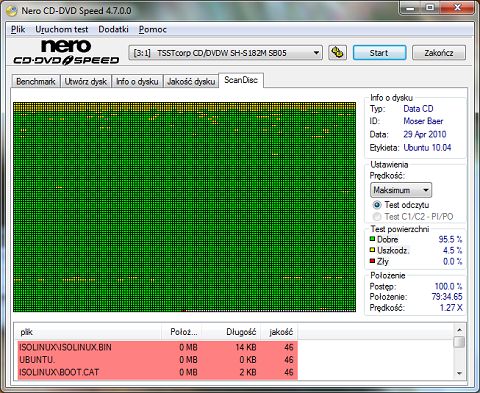Click the green Dobre legend swatch

point(372,239)
